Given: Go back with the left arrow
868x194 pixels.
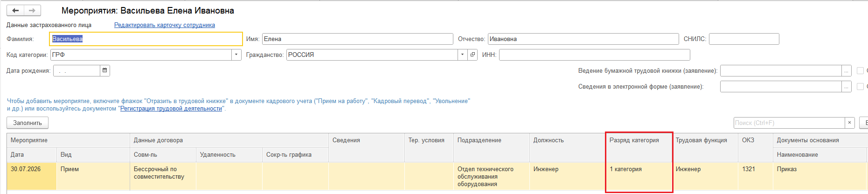Looking at the screenshot, I should [x=15, y=10].
